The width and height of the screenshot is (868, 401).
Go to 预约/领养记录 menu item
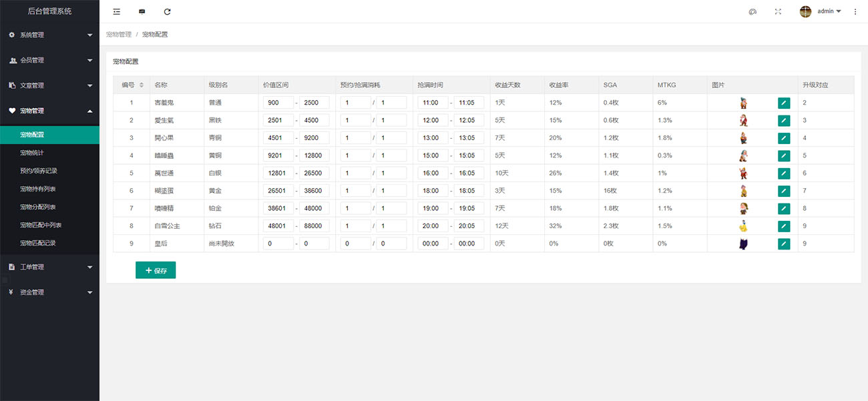tap(39, 171)
